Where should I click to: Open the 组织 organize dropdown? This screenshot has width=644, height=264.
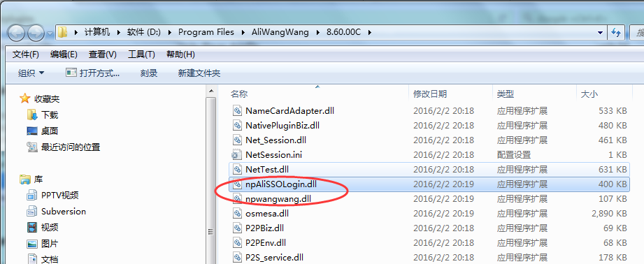31,73
